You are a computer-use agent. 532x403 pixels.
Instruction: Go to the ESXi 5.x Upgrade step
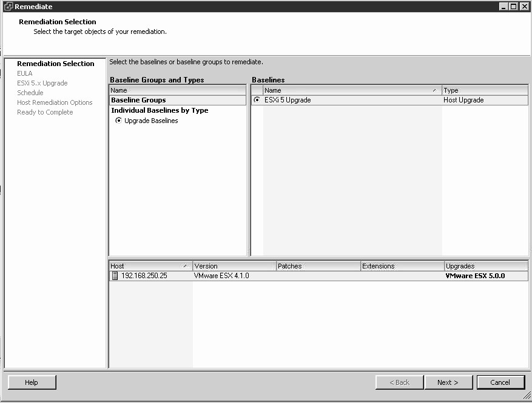(42, 83)
